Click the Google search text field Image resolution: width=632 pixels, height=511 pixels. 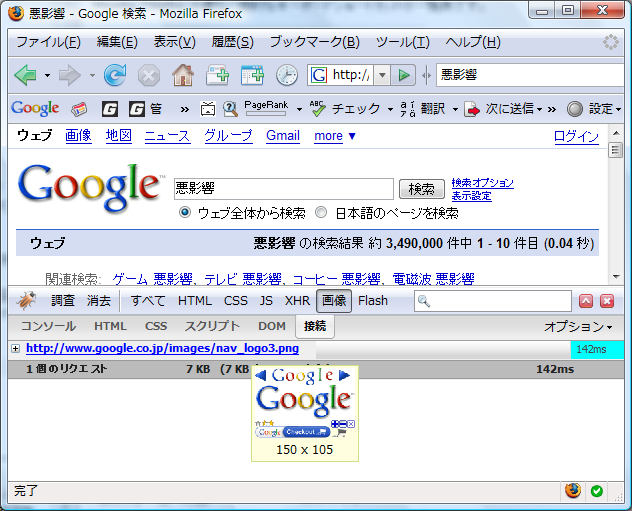tap(284, 189)
